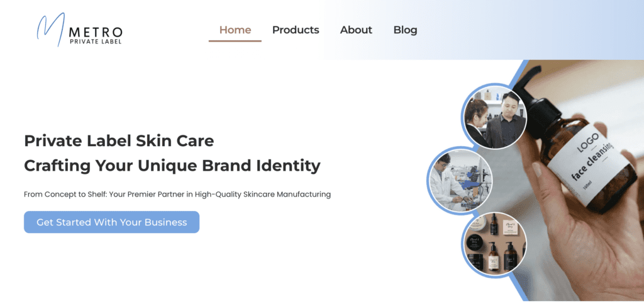This screenshot has height=303, width=644.
Task: Click the PRIVATE LABEL text under METRO
Action: (x=96, y=41)
